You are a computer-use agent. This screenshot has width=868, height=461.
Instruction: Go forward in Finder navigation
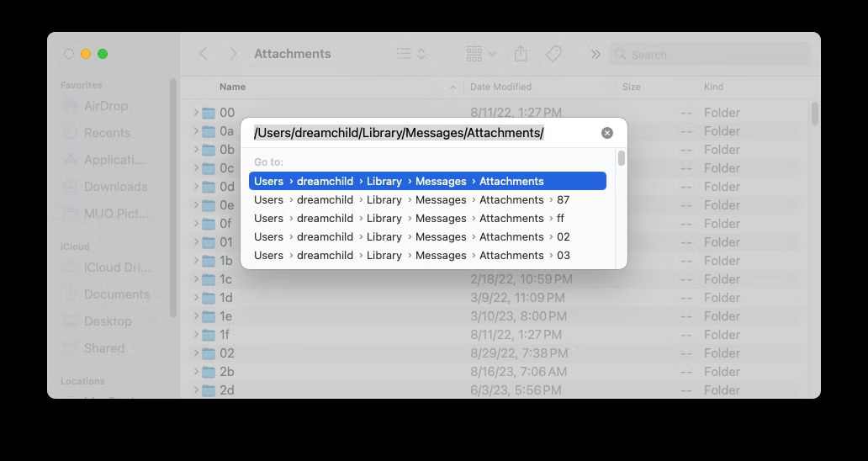pos(233,54)
